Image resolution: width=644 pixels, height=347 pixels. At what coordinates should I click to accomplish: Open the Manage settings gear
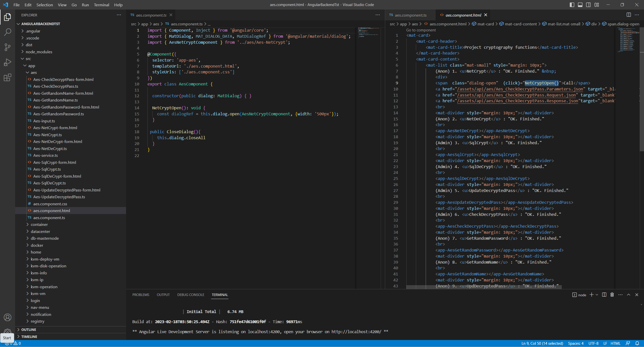click(7, 332)
